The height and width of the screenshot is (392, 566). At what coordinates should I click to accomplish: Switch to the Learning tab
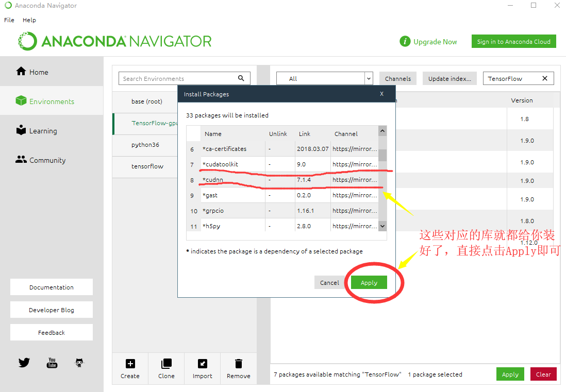[52, 130]
